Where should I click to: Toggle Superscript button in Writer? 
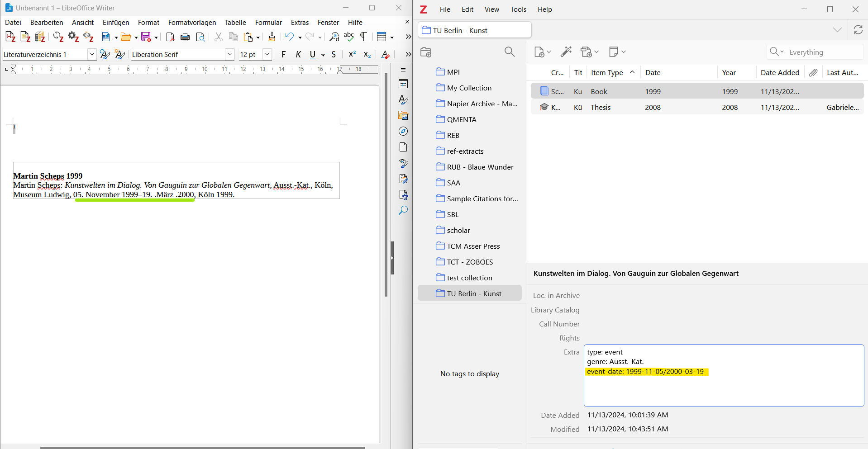[x=352, y=55]
